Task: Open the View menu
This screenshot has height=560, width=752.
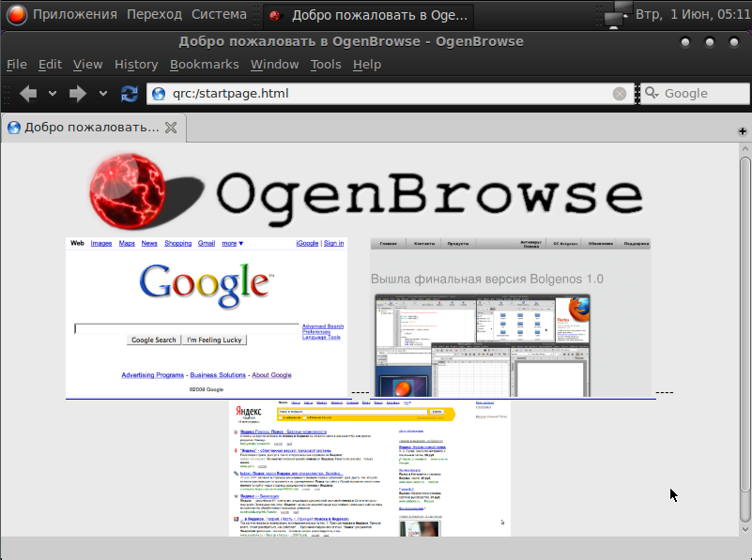Action: pos(87,64)
